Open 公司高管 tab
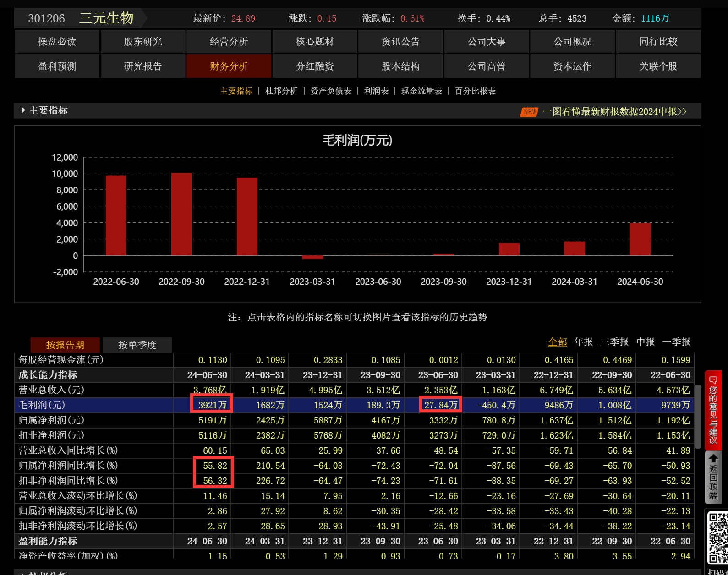The height and width of the screenshot is (575, 728). (487, 66)
